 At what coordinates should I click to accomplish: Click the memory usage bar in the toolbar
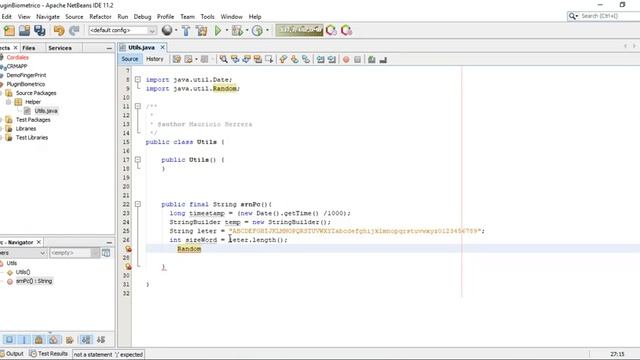[x=299, y=30]
